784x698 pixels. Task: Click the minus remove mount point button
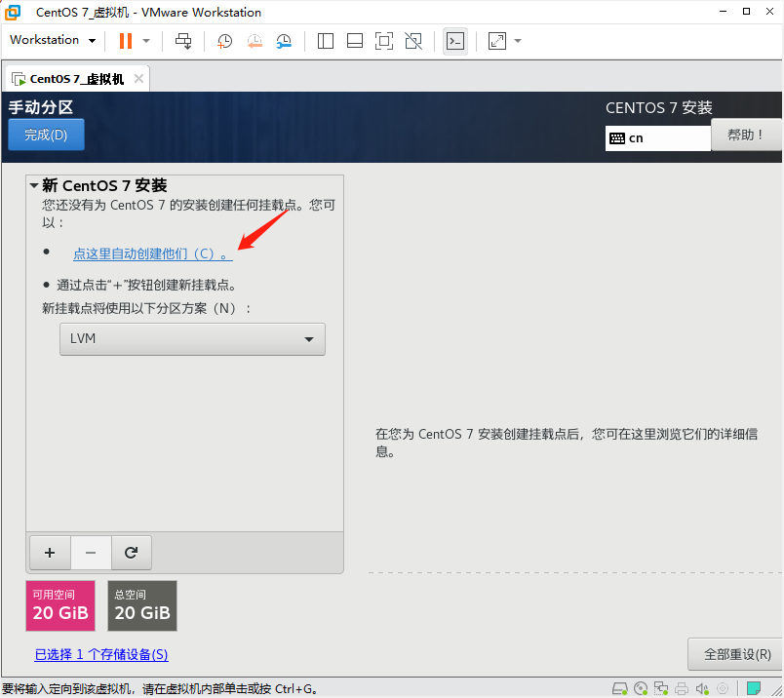tap(91, 553)
